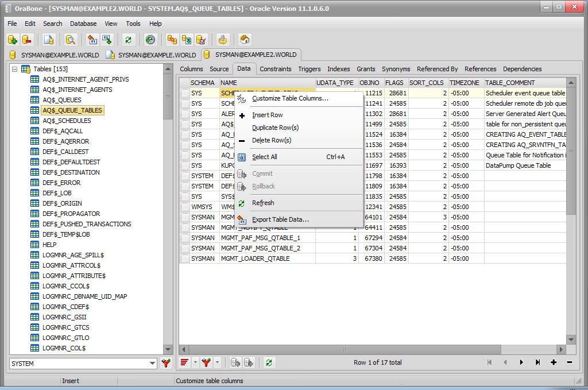Screen dimensions: 588x390
Task: Toggle row selector for OBJNO 11697 row
Action: pos(184,166)
